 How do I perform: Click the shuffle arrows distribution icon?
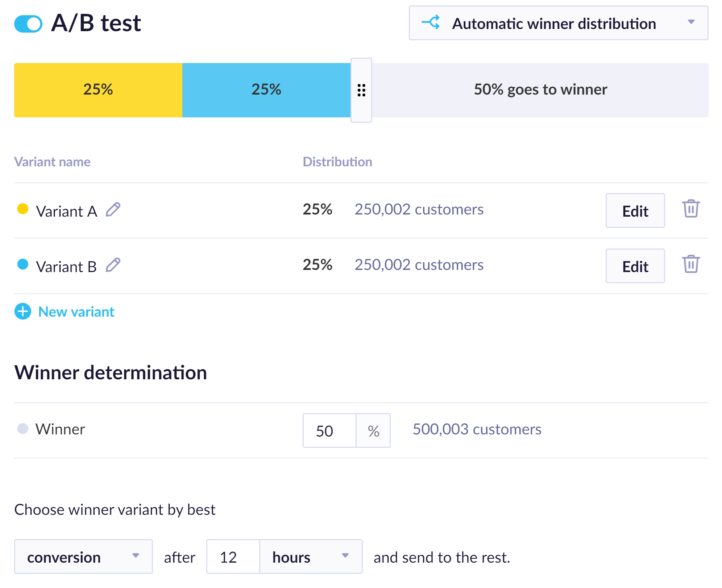click(431, 22)
